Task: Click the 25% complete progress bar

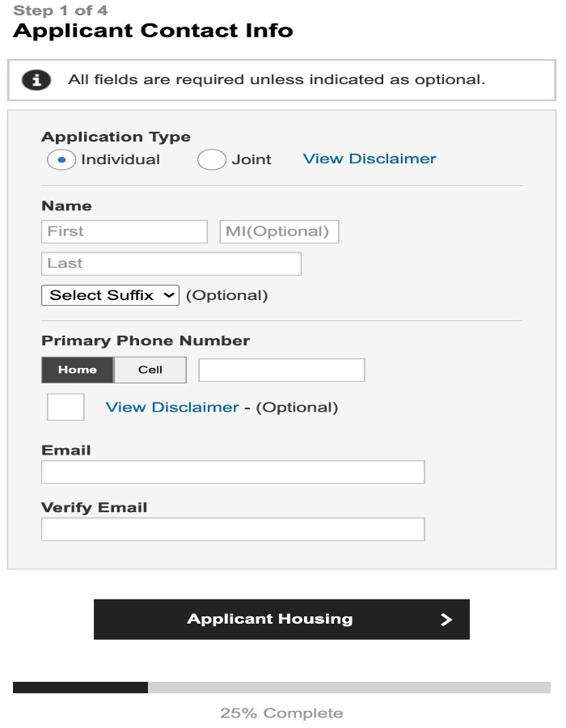Action: 281,688
